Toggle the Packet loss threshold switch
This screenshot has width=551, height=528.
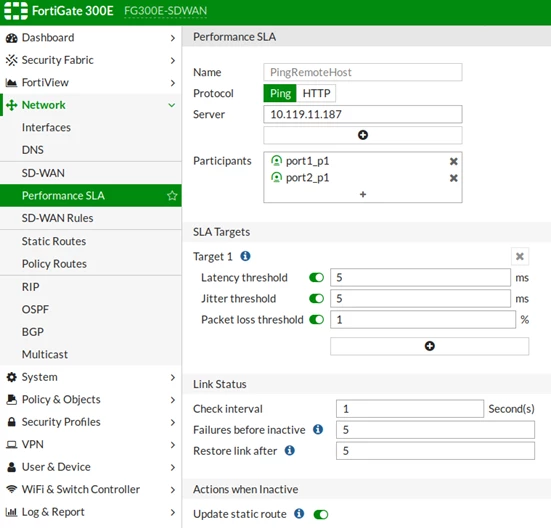[316, 320]
